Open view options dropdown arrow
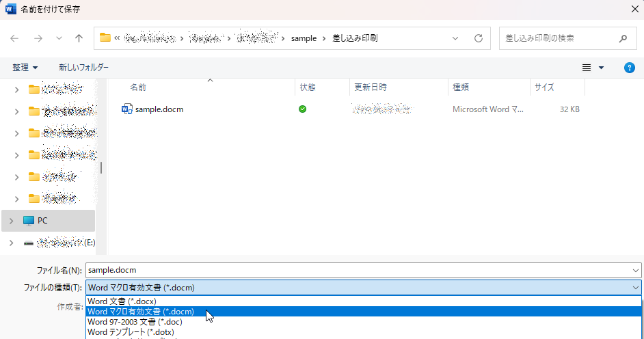The height and width of the screenshot is (339, 644). [602, 68]
